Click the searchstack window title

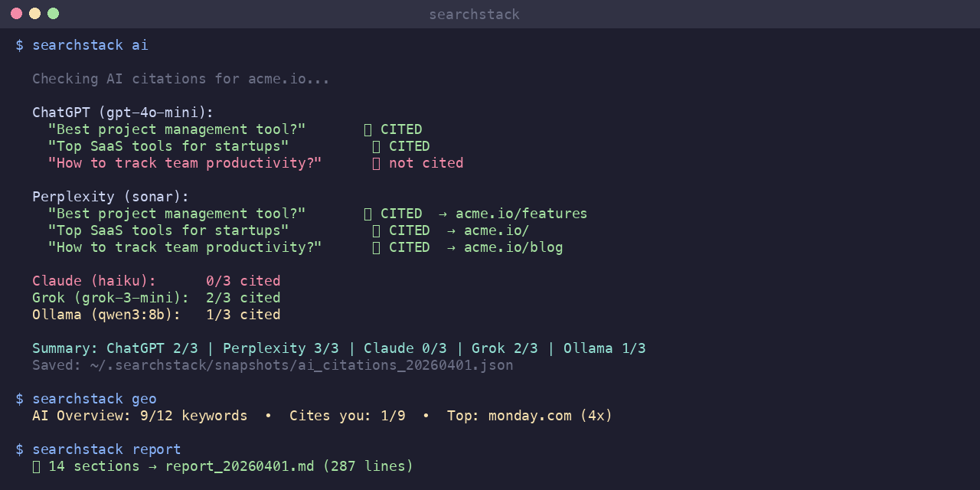[x=475, y=14]
